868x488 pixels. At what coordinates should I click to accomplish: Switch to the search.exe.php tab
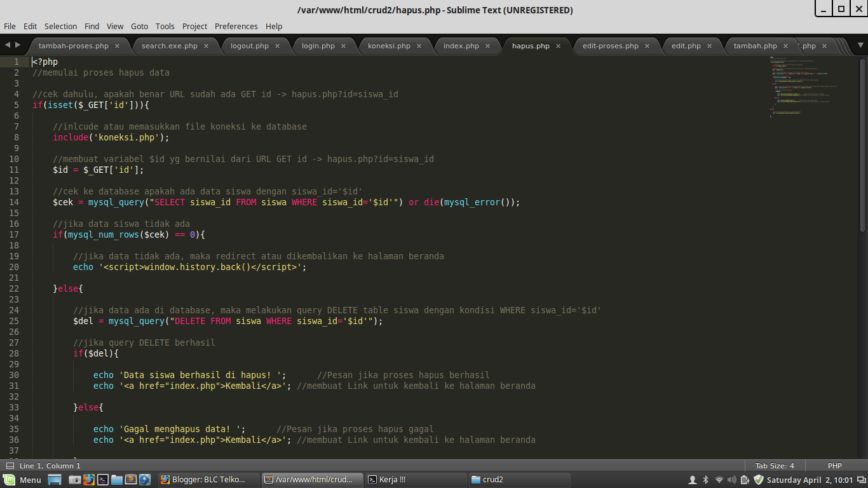pos(170,46)
